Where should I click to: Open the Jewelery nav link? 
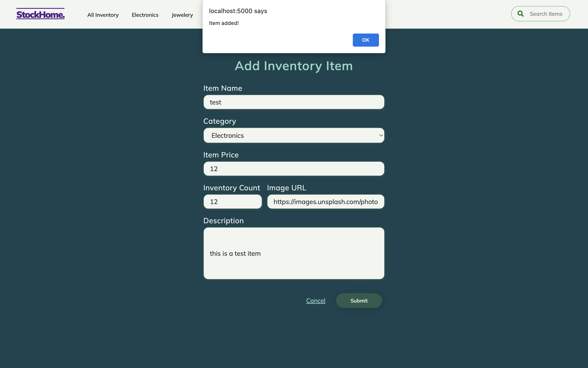point(182,15)
